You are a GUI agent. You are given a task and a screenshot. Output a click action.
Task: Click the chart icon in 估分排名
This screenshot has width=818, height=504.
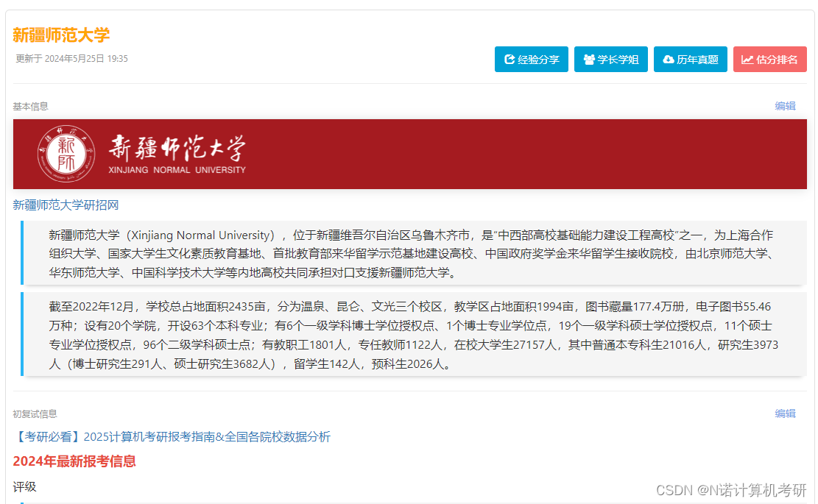(x=747, y=60)
